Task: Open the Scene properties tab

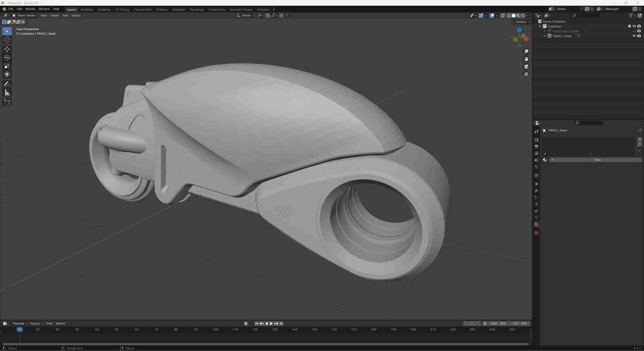Action: [536, 160]
